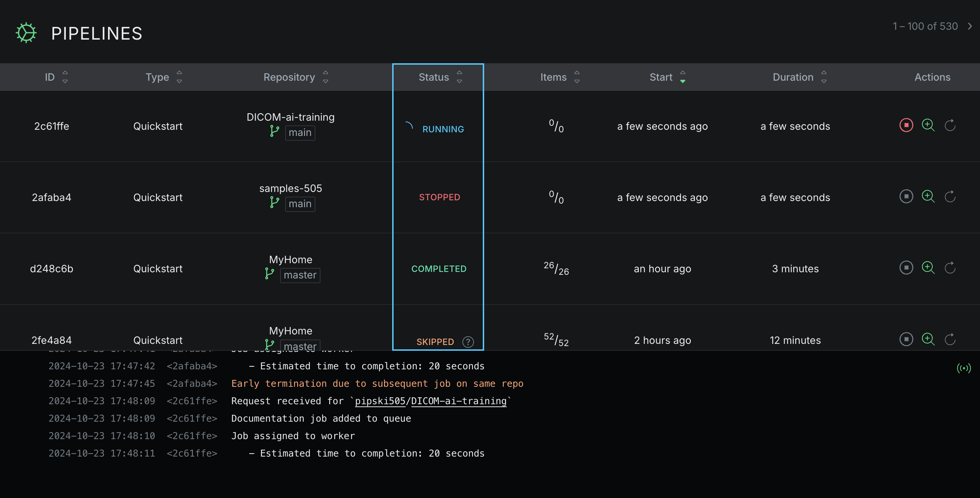Click the zoom/inspect icon for pipeline 2afaba4

coord(928,197)
